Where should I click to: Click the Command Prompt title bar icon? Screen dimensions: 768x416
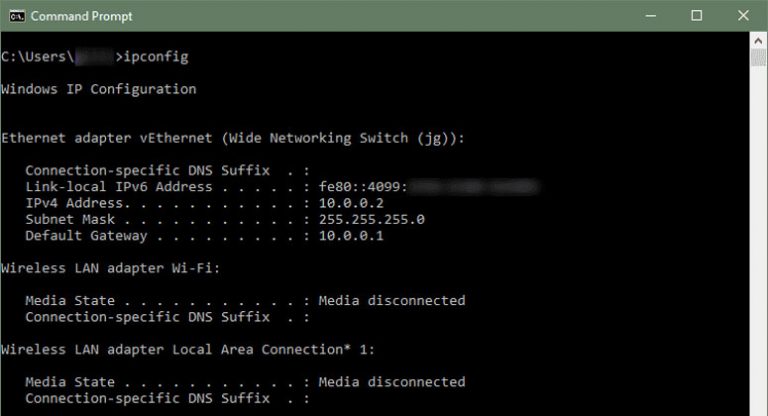(14, 16)
